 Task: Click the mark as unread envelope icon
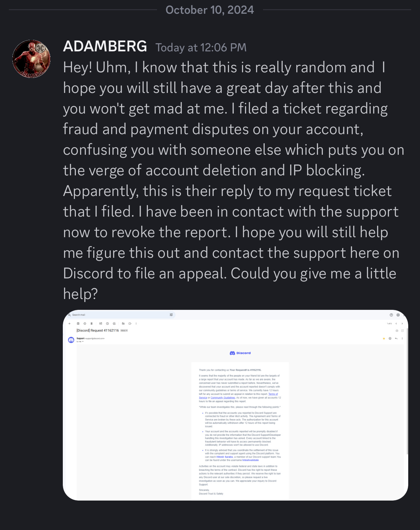(101, 324)
